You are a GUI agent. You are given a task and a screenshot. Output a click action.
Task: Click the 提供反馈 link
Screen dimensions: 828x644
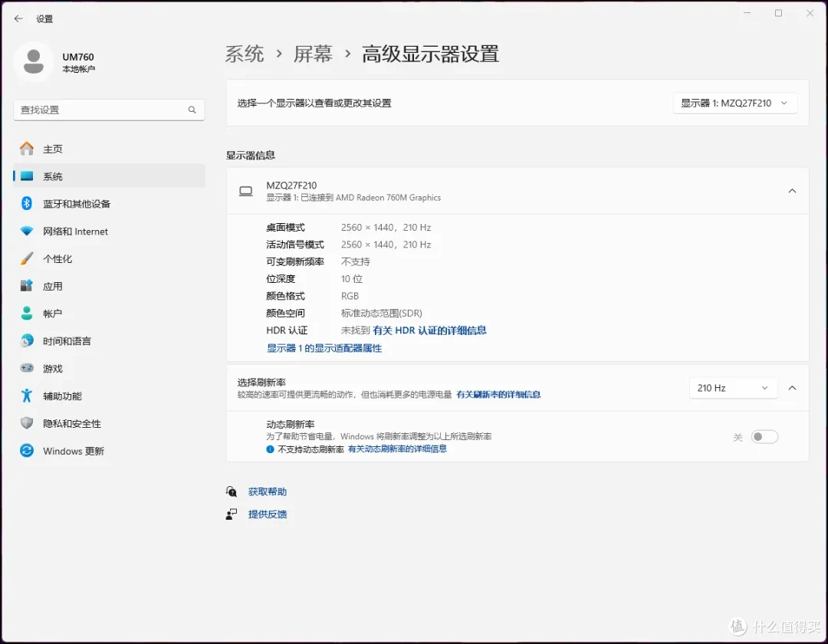point(268,514)
